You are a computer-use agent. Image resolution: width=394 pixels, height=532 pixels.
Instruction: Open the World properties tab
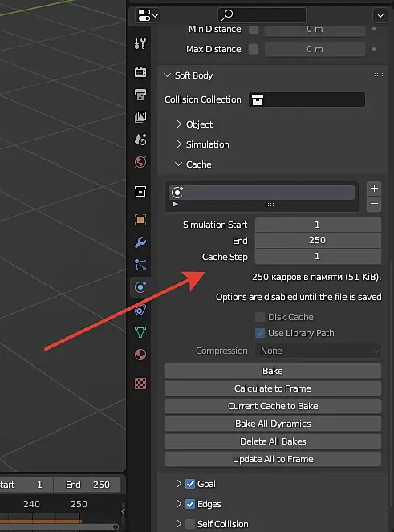click(140, 162)
